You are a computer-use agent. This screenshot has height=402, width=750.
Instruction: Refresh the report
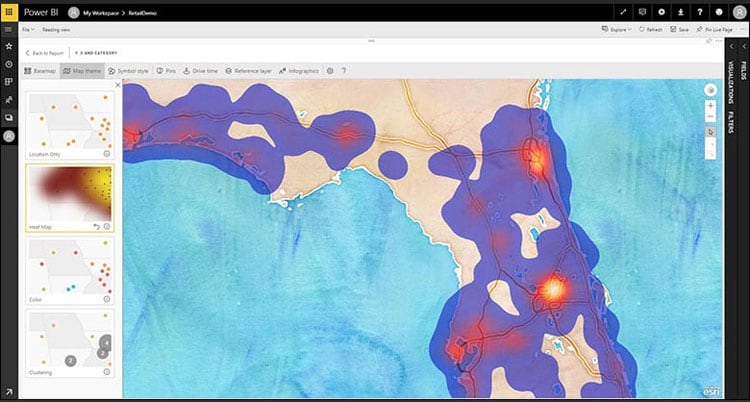[x=651, y=30]
